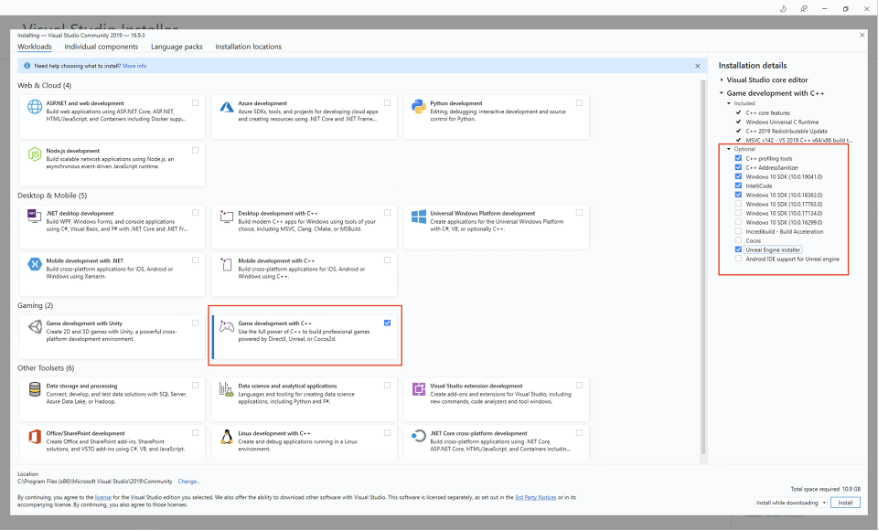Uncheck Unreal Engine installer option

738,250
